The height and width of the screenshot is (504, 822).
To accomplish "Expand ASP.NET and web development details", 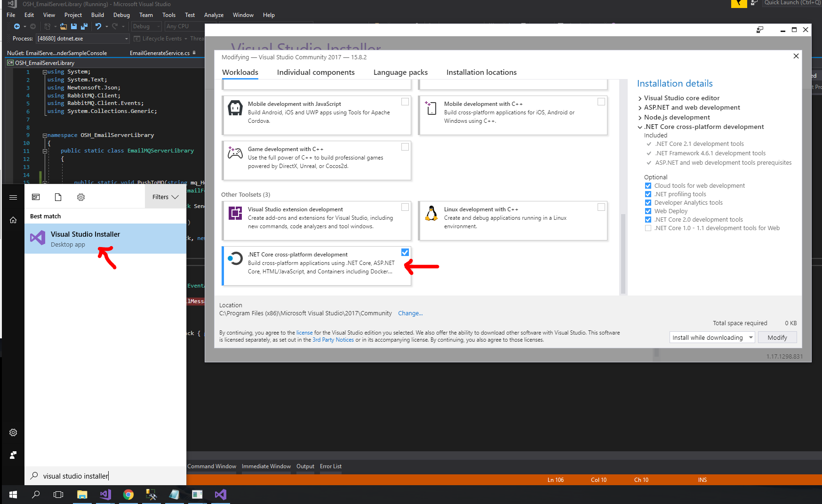I will point(640,108).
